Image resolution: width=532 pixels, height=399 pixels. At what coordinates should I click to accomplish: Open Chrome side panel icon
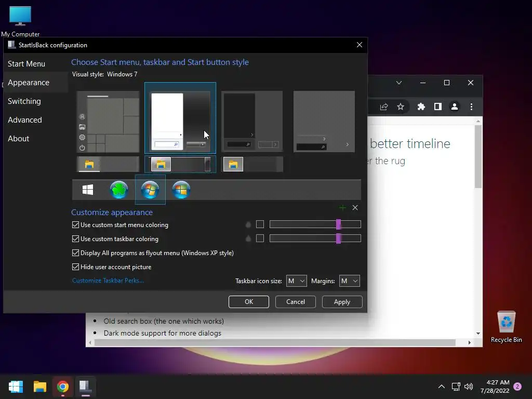437,107
